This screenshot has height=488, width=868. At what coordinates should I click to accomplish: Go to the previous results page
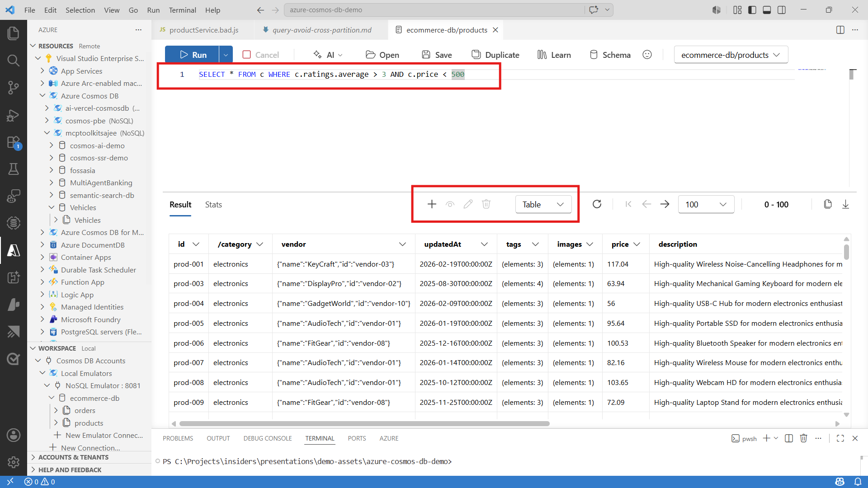click(646, 204)
